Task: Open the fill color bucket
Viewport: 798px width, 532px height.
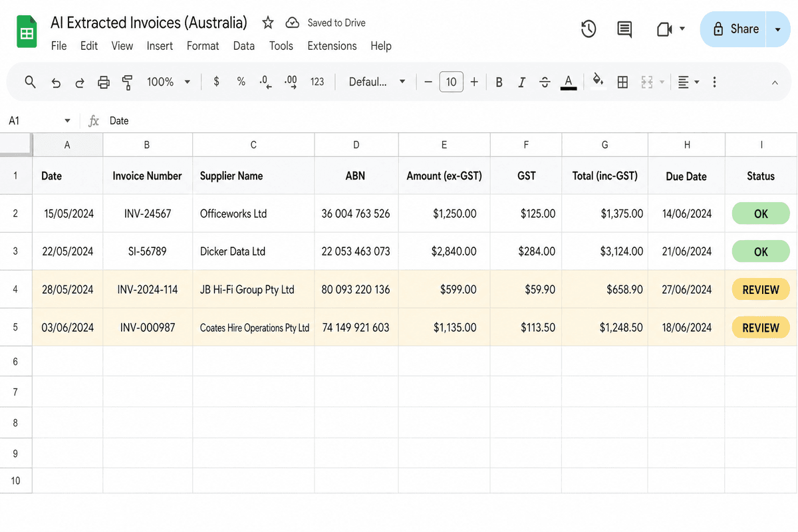Action: click(x=598, y=81)
